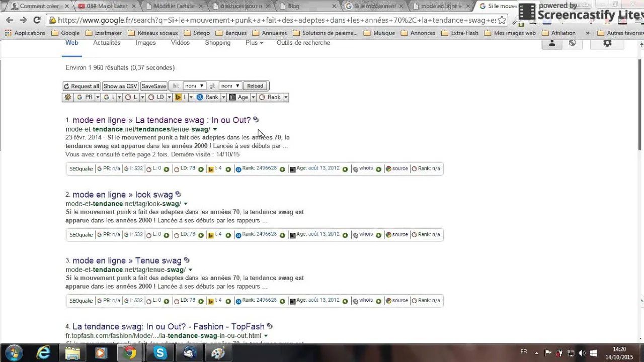Click the forward arrow in Chrome
The width and height of the screenshot is (644, 362).
pyautogui.click(x=23, y=20)
